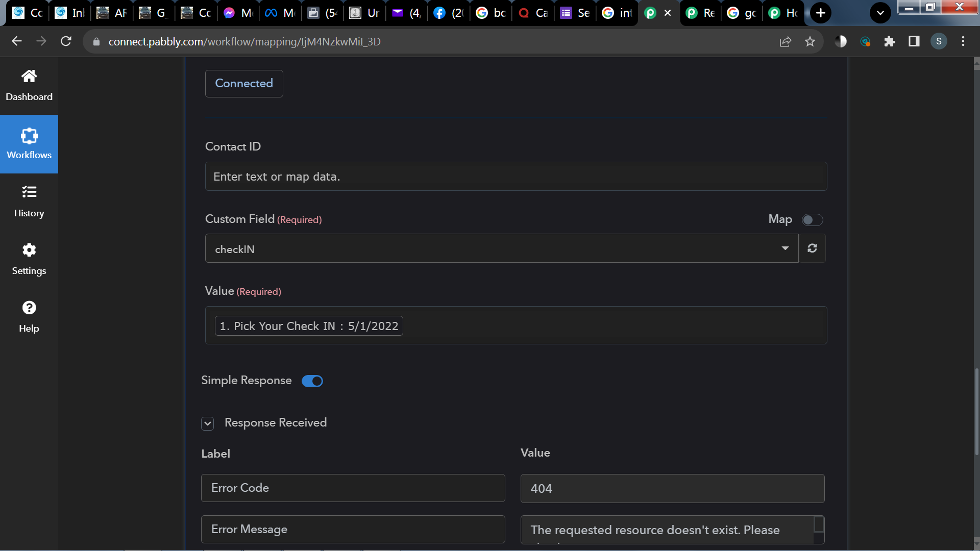The image size is (980, 551).
Task: Click the Error Message label field
Action: coord(353,529)
